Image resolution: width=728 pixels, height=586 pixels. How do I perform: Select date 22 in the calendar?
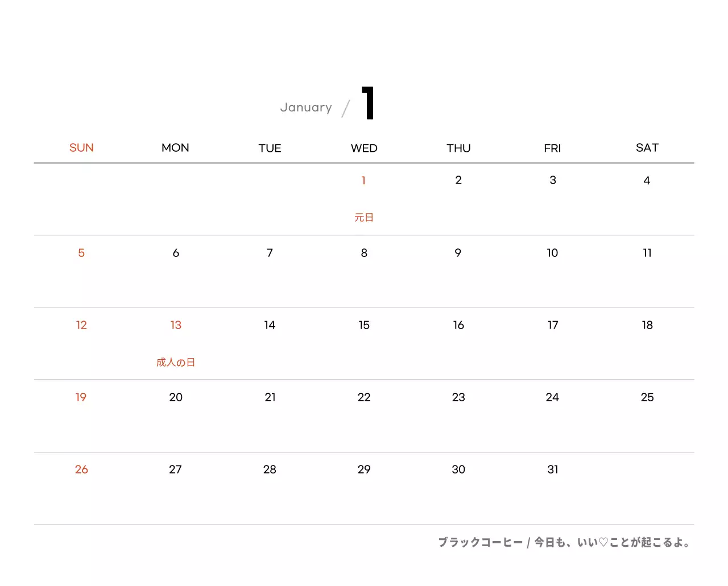(364, 397)
